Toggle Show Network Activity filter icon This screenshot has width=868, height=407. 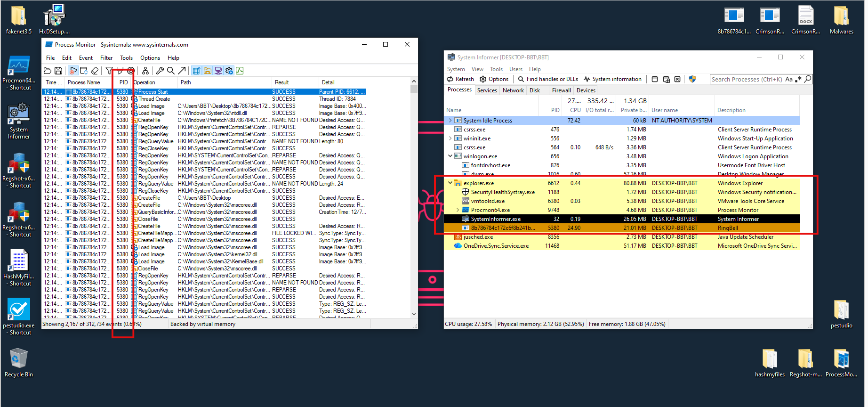tap(218, 71)
